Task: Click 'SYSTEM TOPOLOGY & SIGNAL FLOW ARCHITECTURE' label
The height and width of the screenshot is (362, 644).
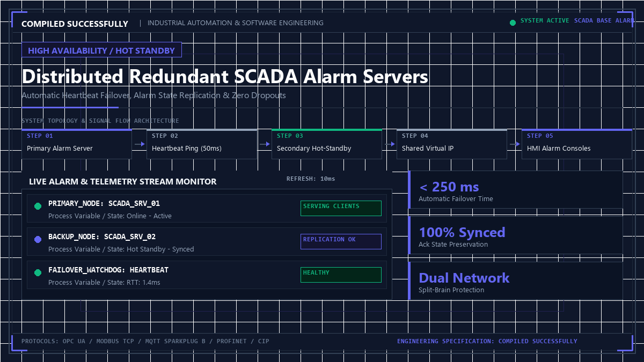Action: point(100,121)
